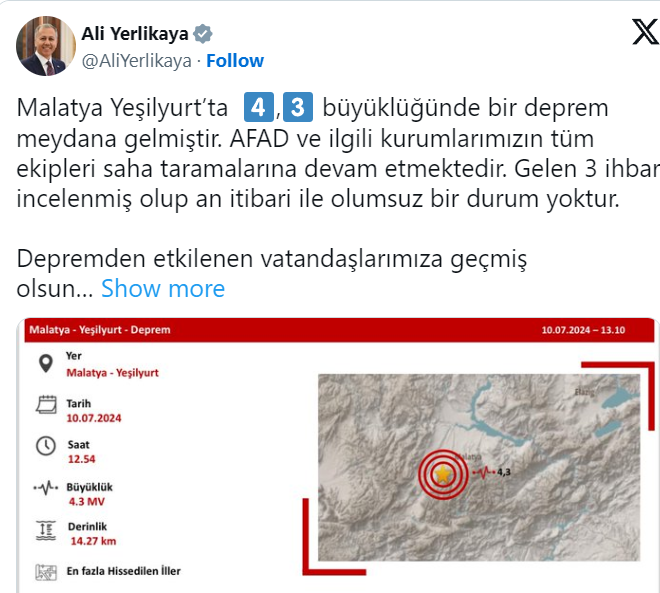Screen dimensions: 660x593
Task: Follow the @AliYerlikaya account
Action: pyautogui.click(x=235, y=61)
